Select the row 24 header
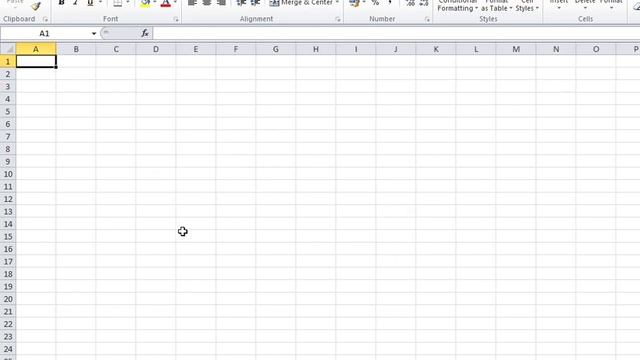The height and width of the screenshot is (360, 640). pos(8,349)
